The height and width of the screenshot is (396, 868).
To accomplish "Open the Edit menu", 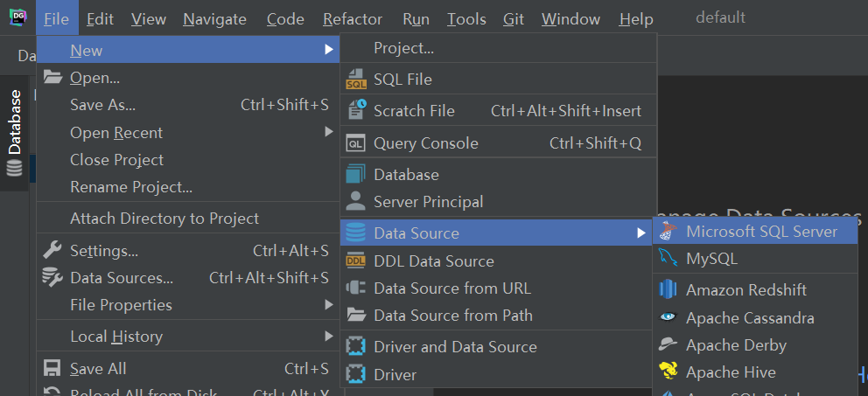I will point(101,19).
